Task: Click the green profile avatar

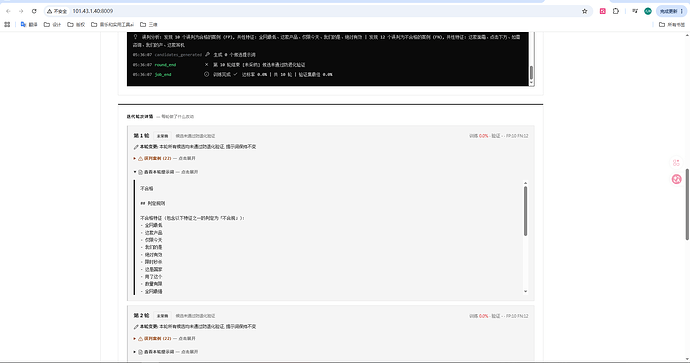Action: click(x=648, y=11)
